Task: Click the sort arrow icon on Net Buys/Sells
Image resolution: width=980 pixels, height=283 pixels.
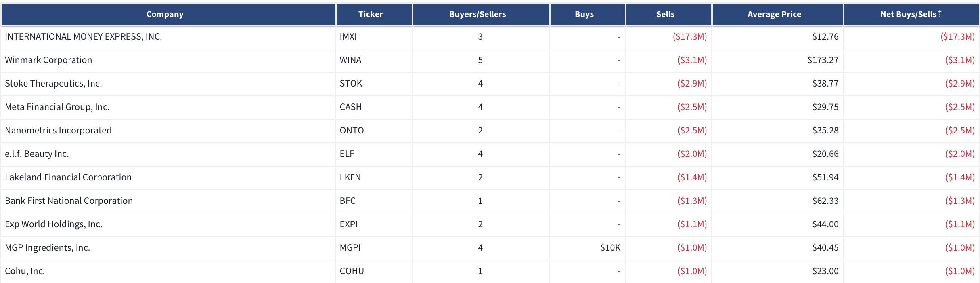Action: [x=940, y=13]
